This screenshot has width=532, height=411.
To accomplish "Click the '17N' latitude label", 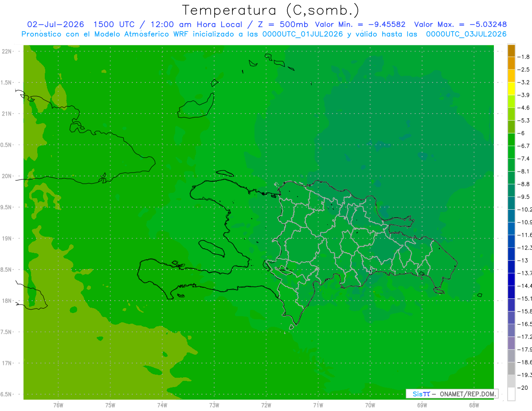I will tap(7, 363).
